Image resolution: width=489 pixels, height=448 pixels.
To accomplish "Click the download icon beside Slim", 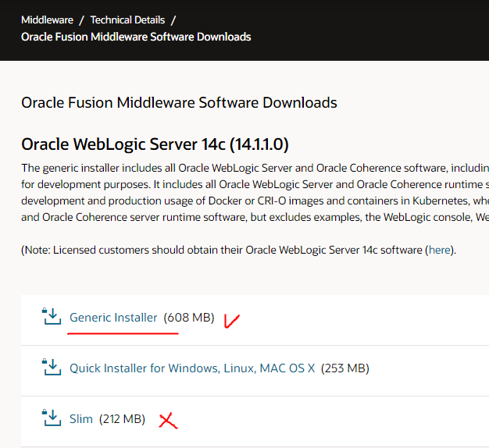I will [51, 418].
